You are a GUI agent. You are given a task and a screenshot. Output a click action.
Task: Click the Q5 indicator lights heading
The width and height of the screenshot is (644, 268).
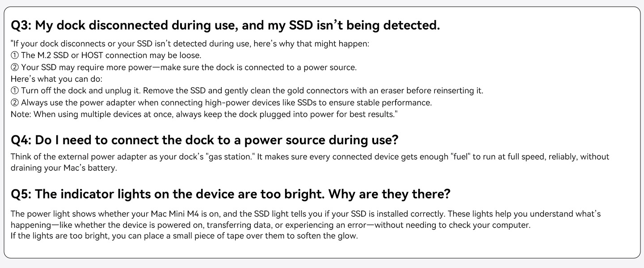pyautogui.click(x=230, y=194)
